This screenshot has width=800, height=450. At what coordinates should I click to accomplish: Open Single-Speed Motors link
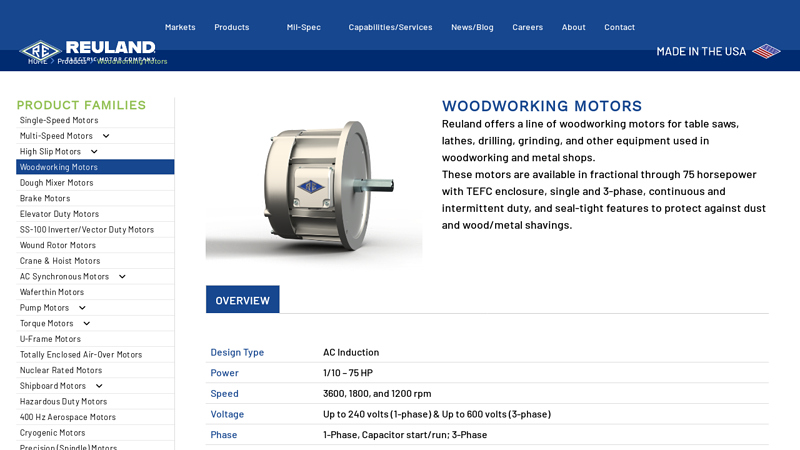59,120
